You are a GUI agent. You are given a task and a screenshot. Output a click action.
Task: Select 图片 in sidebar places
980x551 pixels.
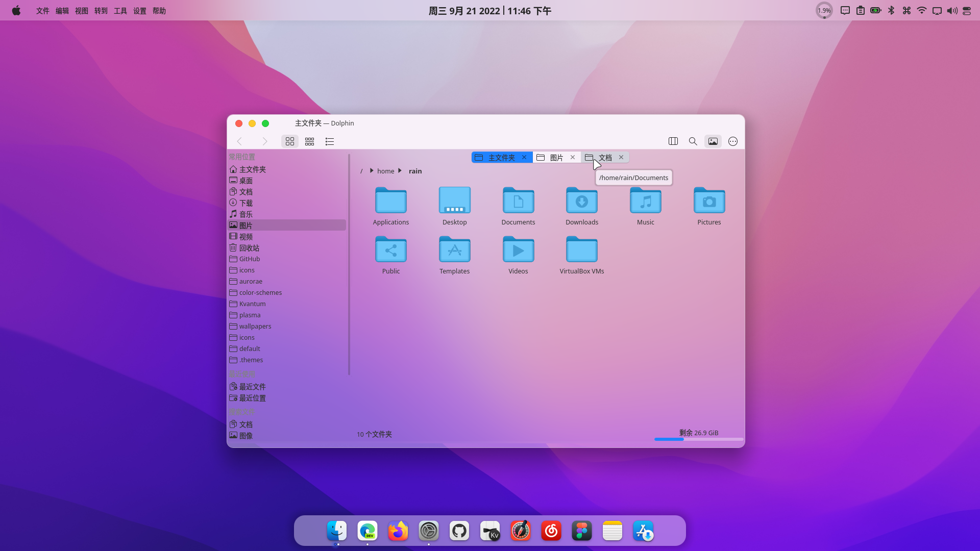pos(287,226)
